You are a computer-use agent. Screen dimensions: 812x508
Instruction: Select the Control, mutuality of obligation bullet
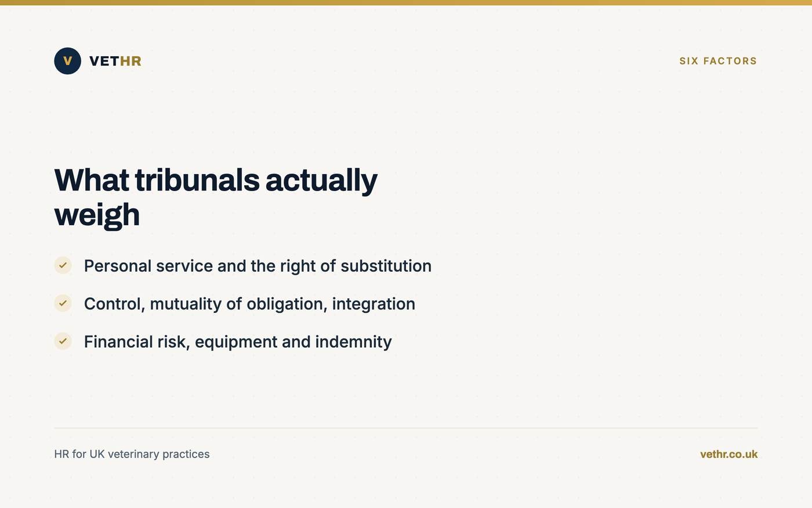point(249,304)
